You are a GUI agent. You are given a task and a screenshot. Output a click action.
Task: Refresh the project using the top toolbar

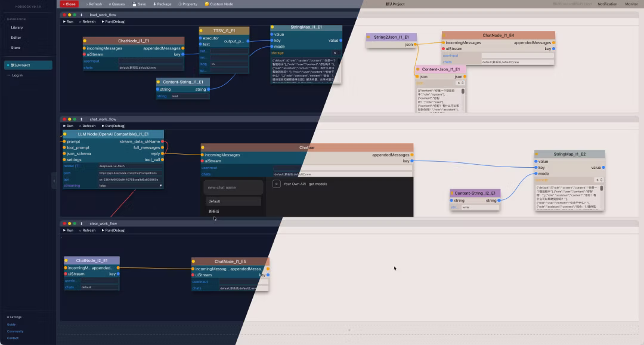[x=94, y=4]
